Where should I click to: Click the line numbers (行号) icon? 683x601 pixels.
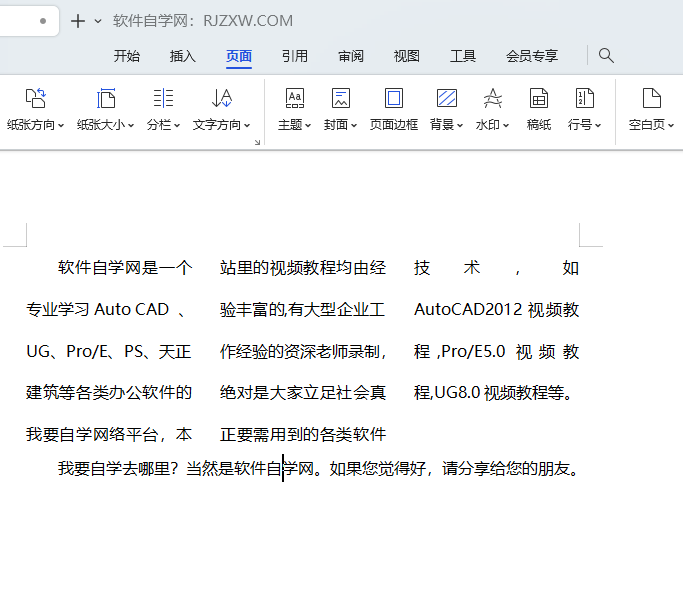[585, 98]
